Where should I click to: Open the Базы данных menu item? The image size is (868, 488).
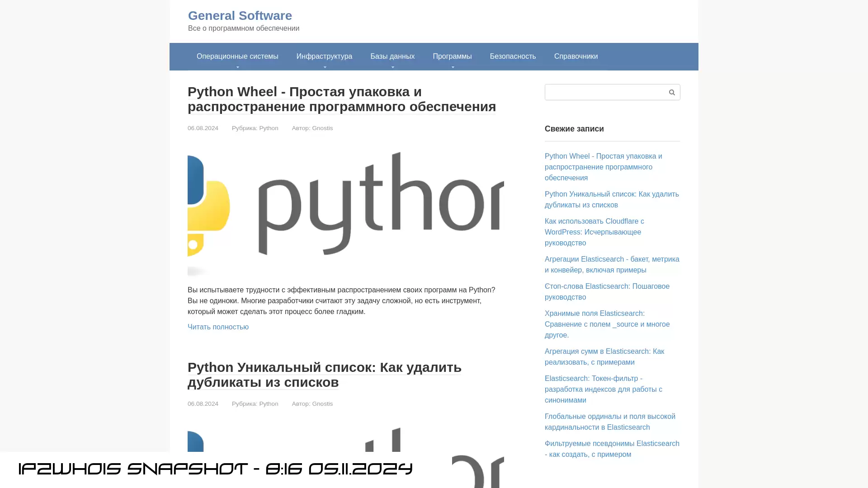point(392,56)
